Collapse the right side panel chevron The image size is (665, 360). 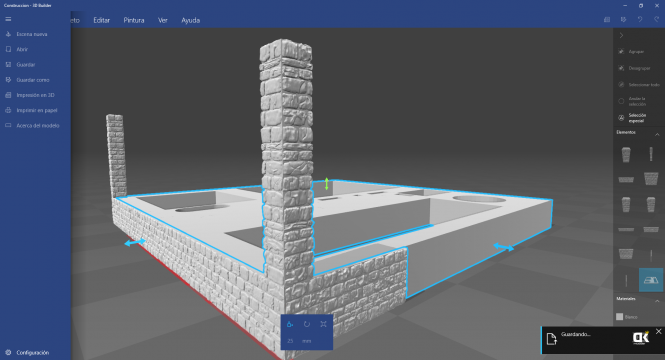click(x=621, y=36)
